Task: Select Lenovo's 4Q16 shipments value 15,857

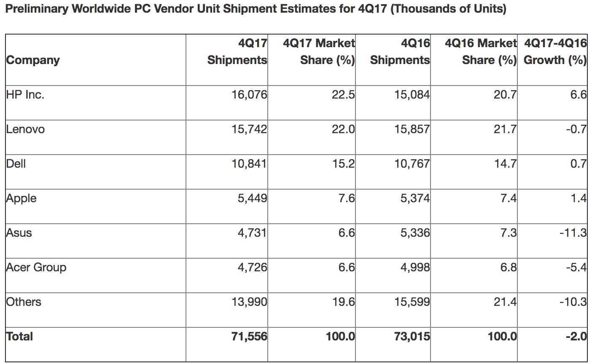Action: 412,129
